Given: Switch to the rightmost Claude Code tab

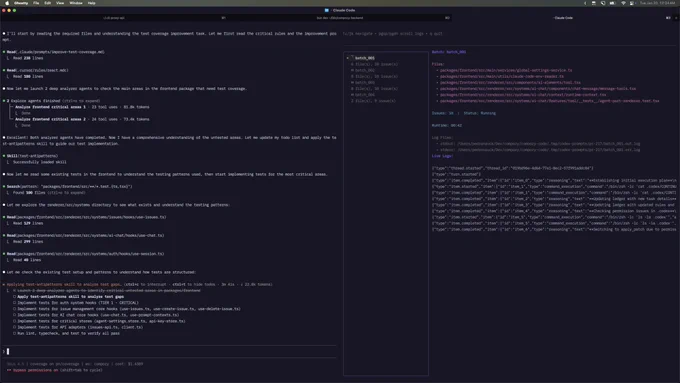Looking at the screenshot, I should click(x=563, y=18).
